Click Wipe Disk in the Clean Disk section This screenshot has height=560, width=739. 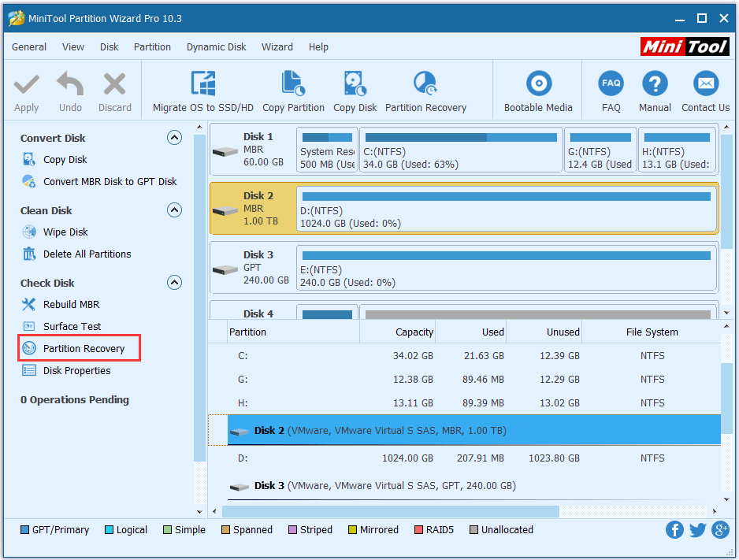coord(65,232)
